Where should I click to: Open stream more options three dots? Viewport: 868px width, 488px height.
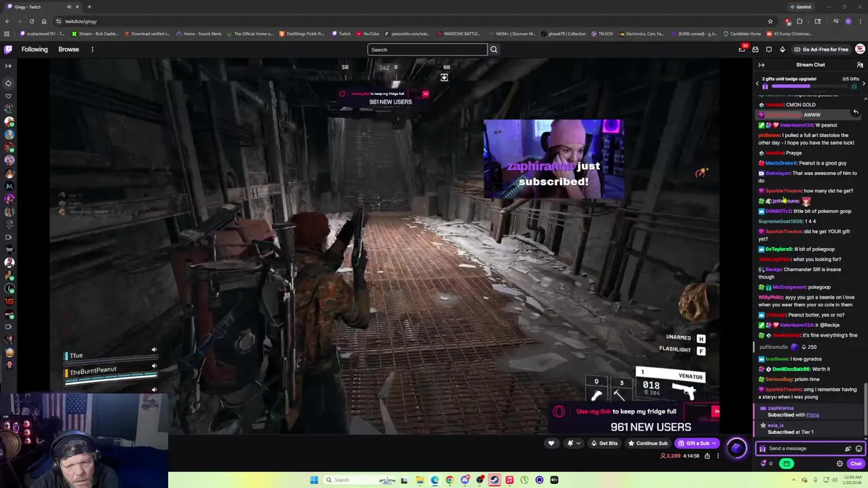(x=717, y=456)
